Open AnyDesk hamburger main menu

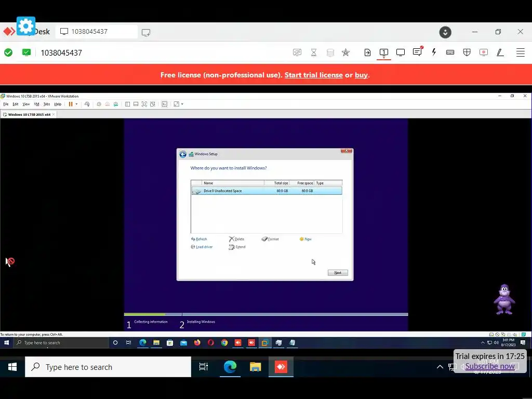tap(521, 52)
